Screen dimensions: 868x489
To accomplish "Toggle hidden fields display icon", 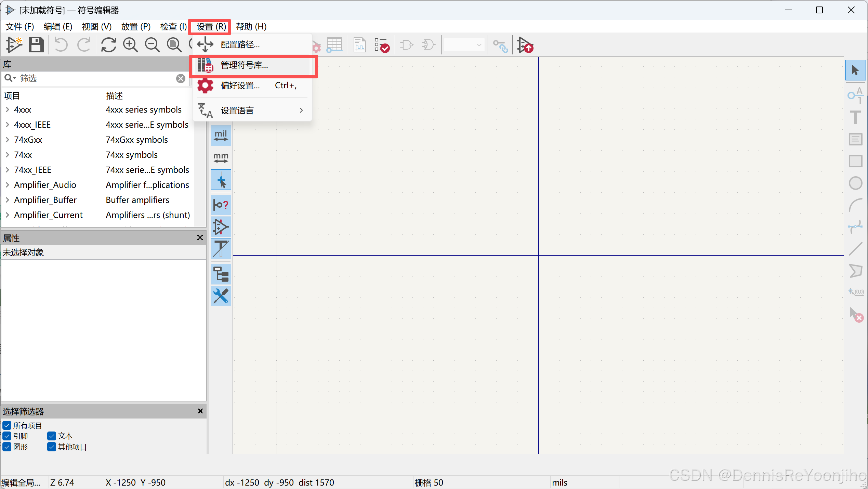I will (x=221, y=249).
